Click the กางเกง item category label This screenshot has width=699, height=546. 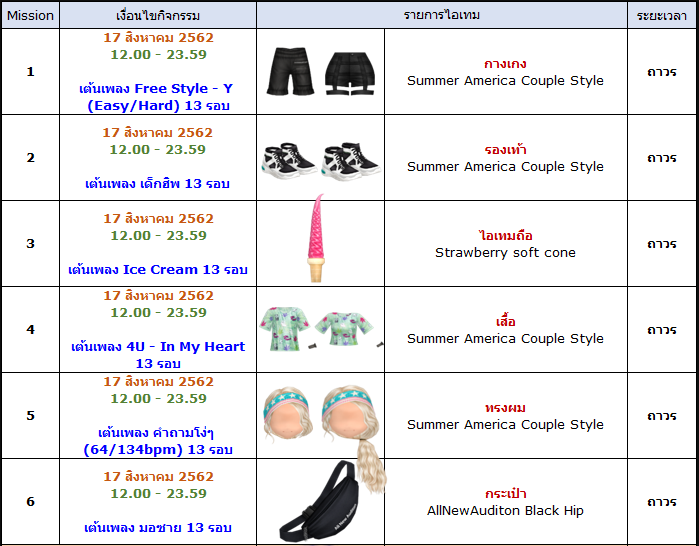pyautogui.click(x=505, y=64)
